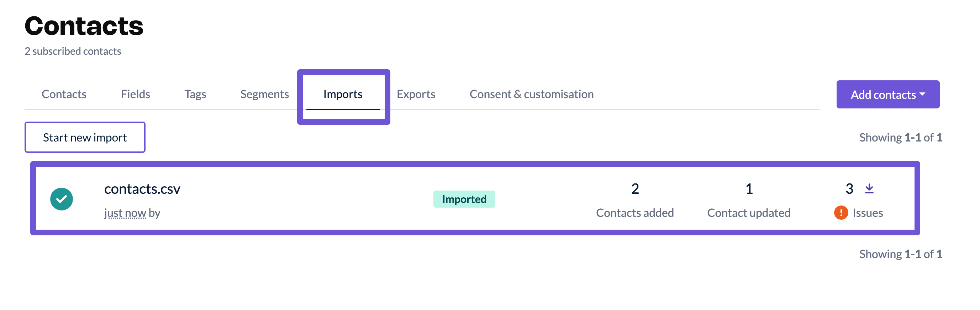Switch to the Contacts tab
980x310 pixels.
(64, 94)
